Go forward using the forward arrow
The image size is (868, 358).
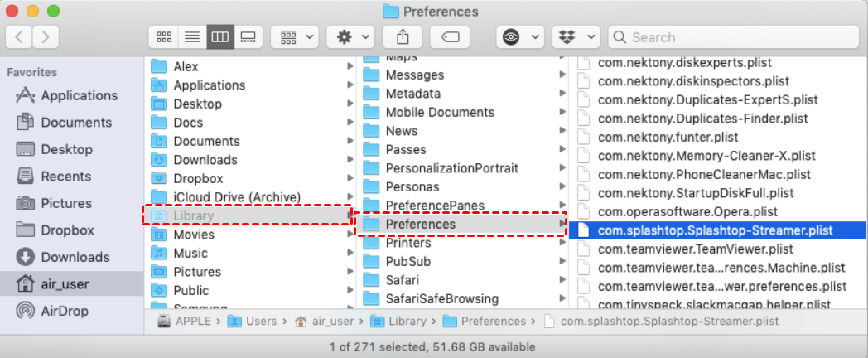pos(46,37)
